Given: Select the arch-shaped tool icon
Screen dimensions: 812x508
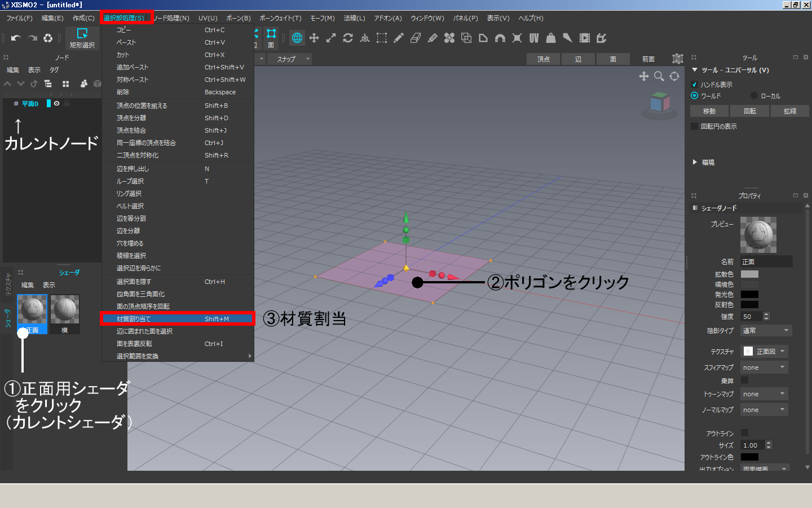Looking at the screenshot, I should pos(500,38).
